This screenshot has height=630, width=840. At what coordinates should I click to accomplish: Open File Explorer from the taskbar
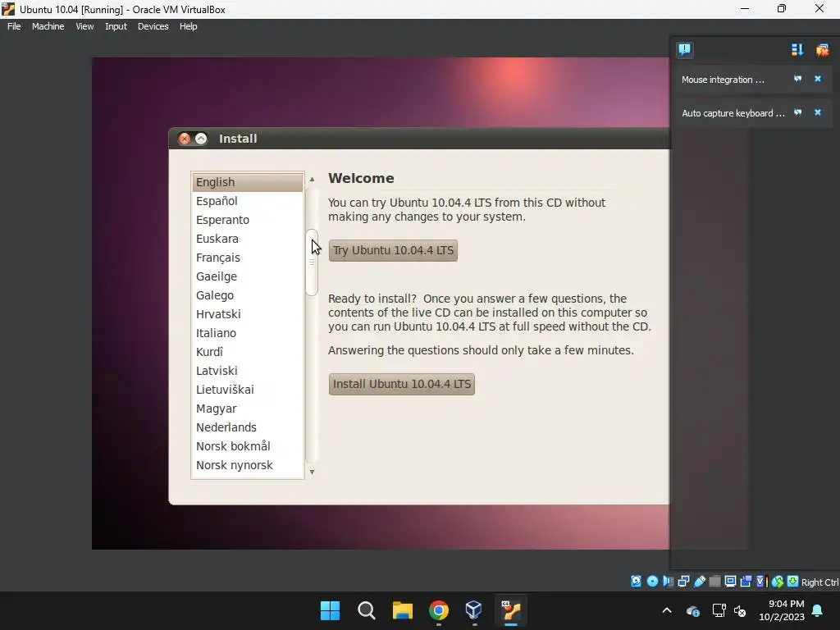[402, 610]
